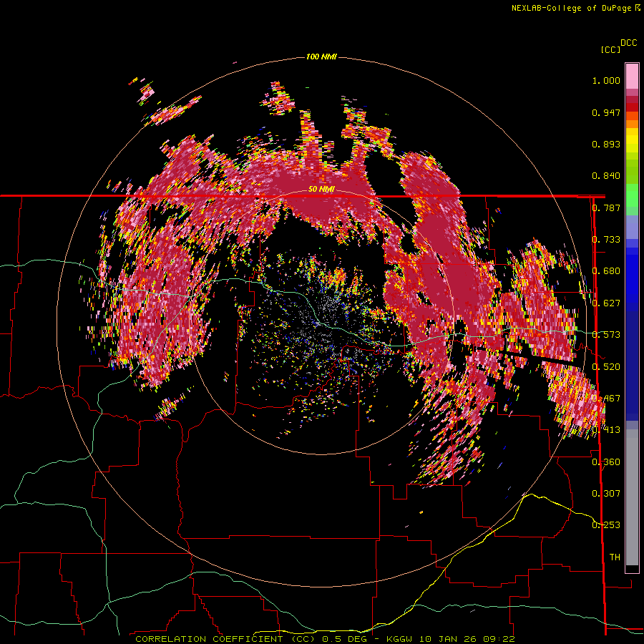644x644 pixels.
Task: Pick the bright green swatch in colorbar
Action: (632, 195)
